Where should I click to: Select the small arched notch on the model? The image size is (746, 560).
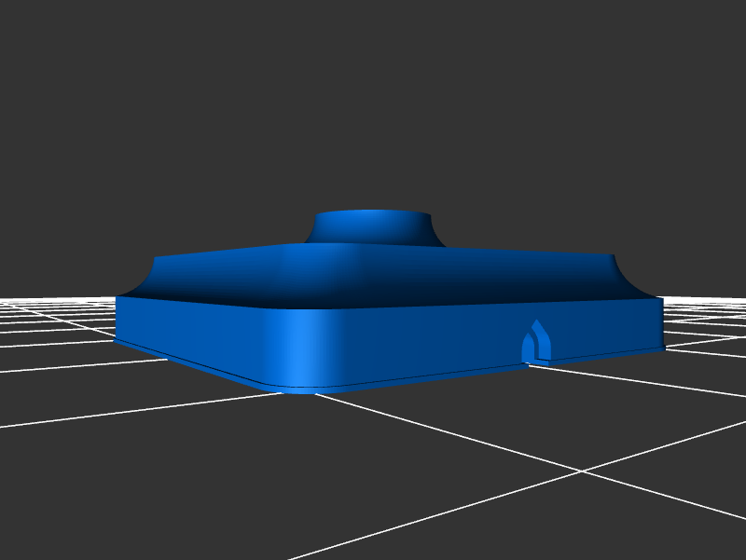coord(535,345)
